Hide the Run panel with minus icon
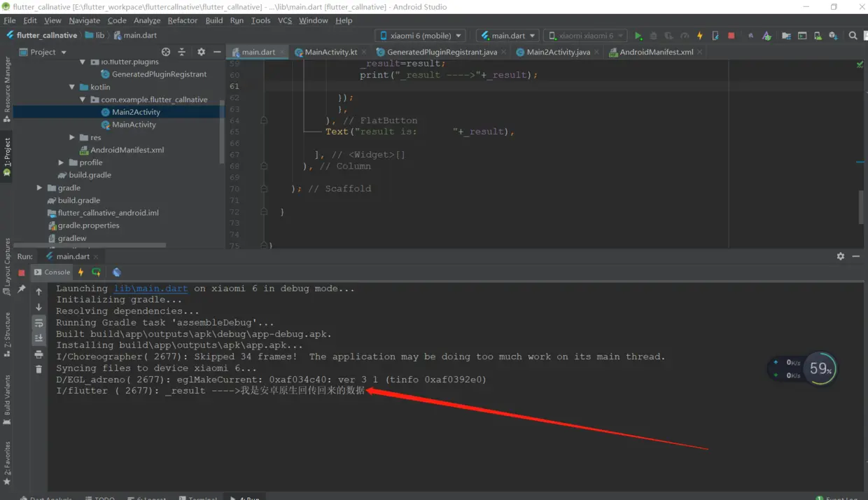The height and width of the screenshot is (500, 868). (x=856, y=256)
